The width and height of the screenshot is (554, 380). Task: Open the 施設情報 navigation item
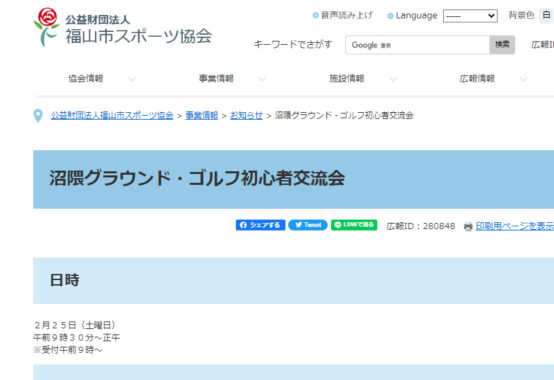[347, 78]
